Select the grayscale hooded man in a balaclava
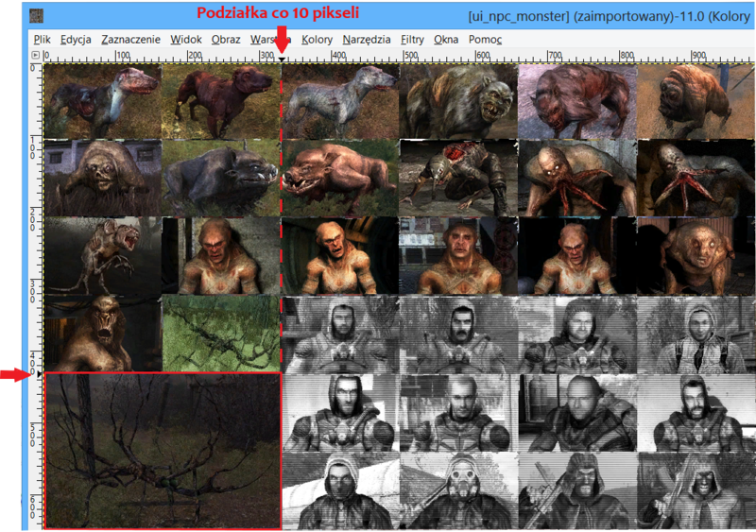The width and height of the screenshot is (756, 532). coord(340,491)
